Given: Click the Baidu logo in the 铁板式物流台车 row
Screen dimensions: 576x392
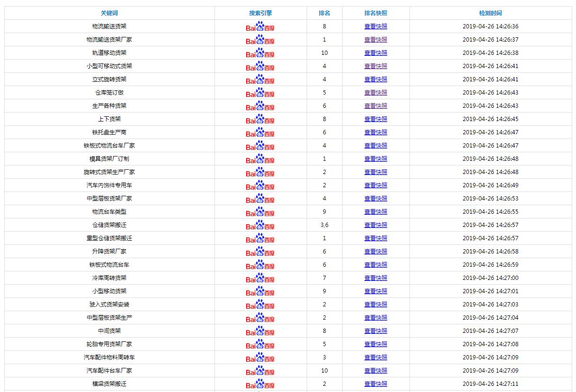Looking at the screenshot, I should [x=260, y=265].
